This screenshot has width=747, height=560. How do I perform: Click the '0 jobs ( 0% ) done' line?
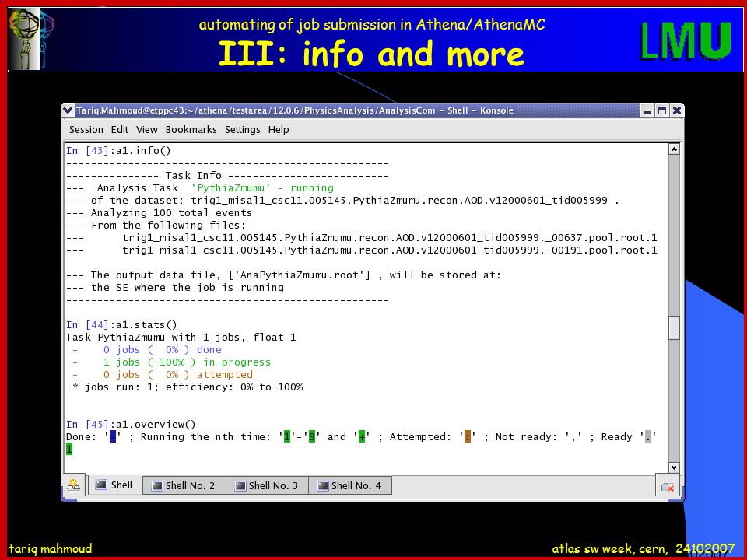(147, 349)
